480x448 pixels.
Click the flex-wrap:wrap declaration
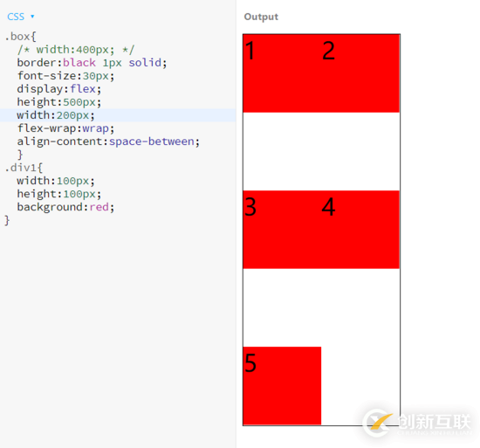pyautogui.click(x=65, y=128)
